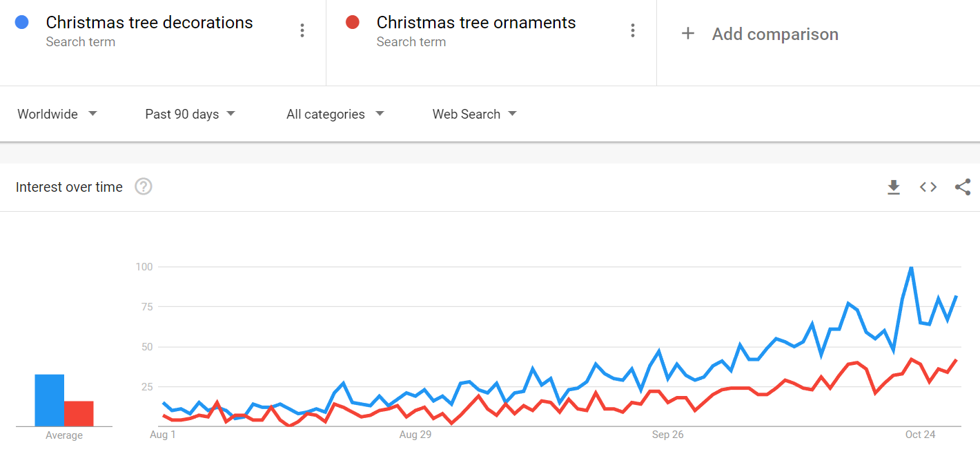The image size is (980, 456).
Task: Edit the Christmas tree decorations search term
Action: (x=149, y=23)
